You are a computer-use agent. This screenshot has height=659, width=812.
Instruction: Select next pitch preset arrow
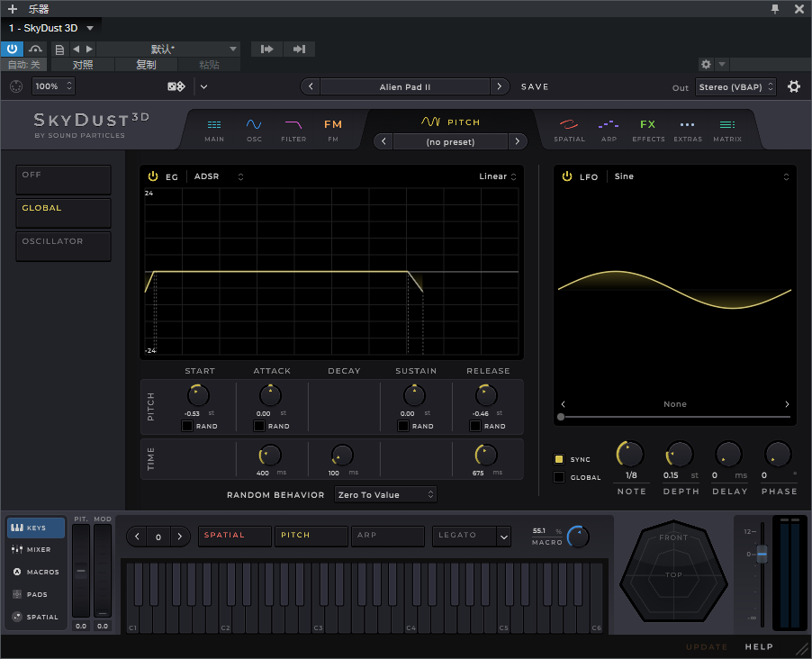(517, 141)
